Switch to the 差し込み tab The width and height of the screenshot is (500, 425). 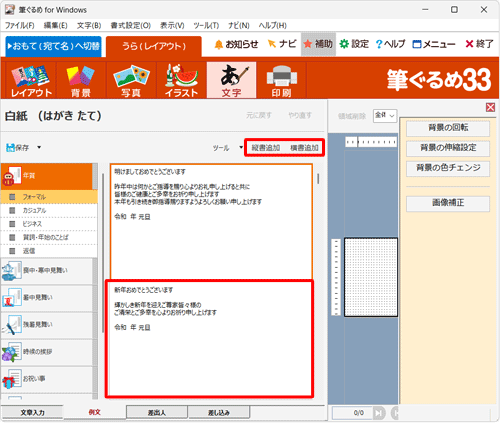[219, 412]
